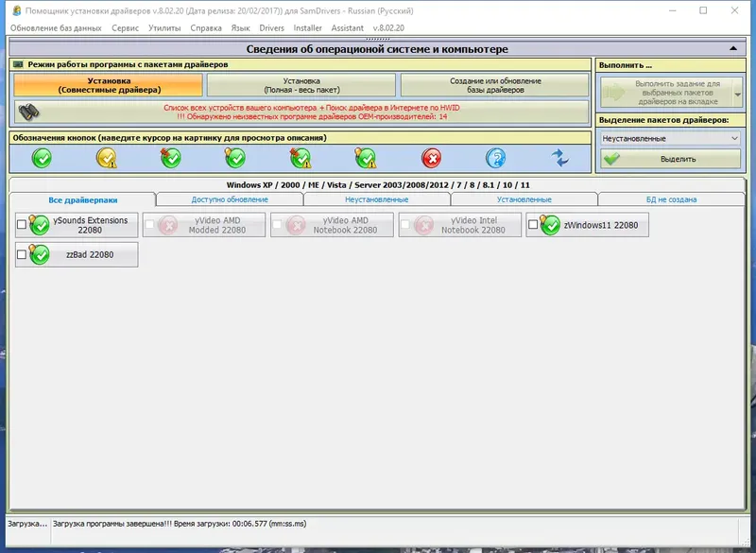Expand the execute task button dropdown arrow
The image size is (756, 553).
click(x=737, y=93)
